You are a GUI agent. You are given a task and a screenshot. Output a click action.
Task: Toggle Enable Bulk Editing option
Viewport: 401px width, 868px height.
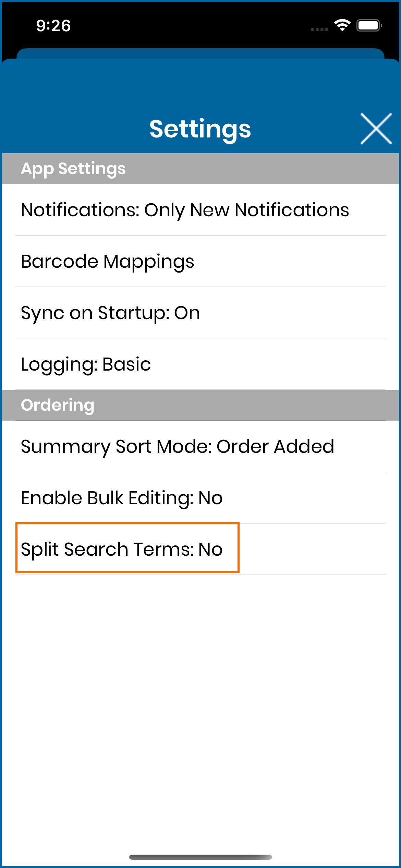coord(200,498)
